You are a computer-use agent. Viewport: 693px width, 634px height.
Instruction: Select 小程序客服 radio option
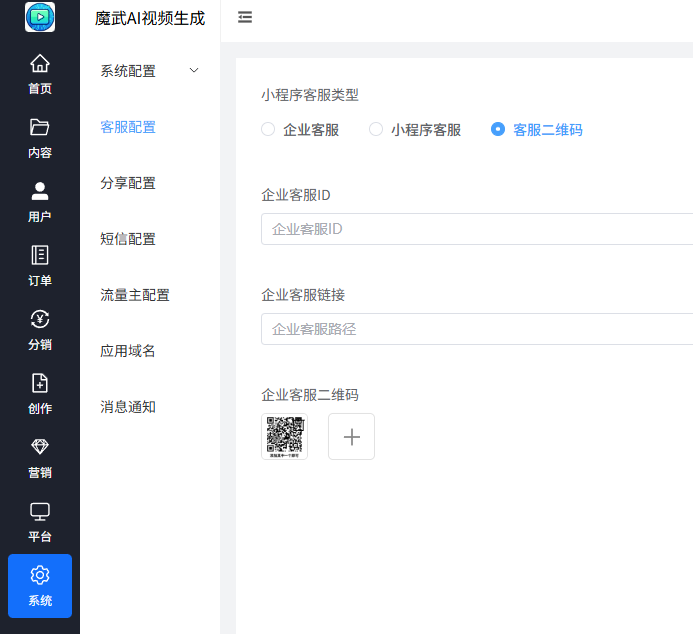[x=376, y=129]
